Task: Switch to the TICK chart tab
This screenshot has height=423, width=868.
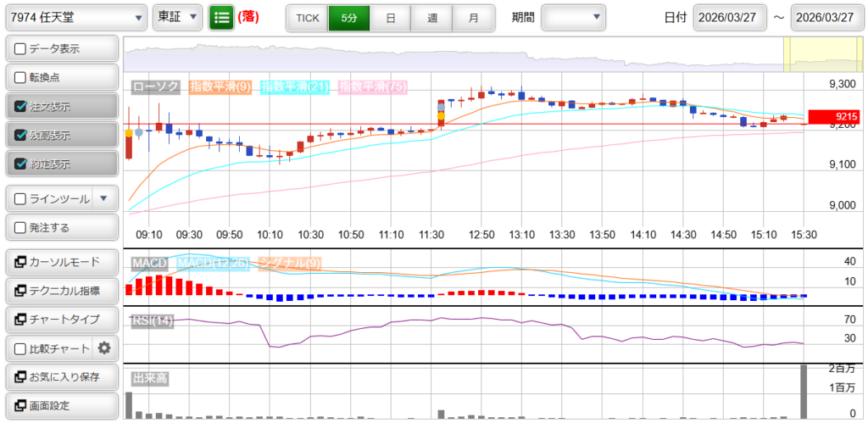Action: (x=307, y=17)
